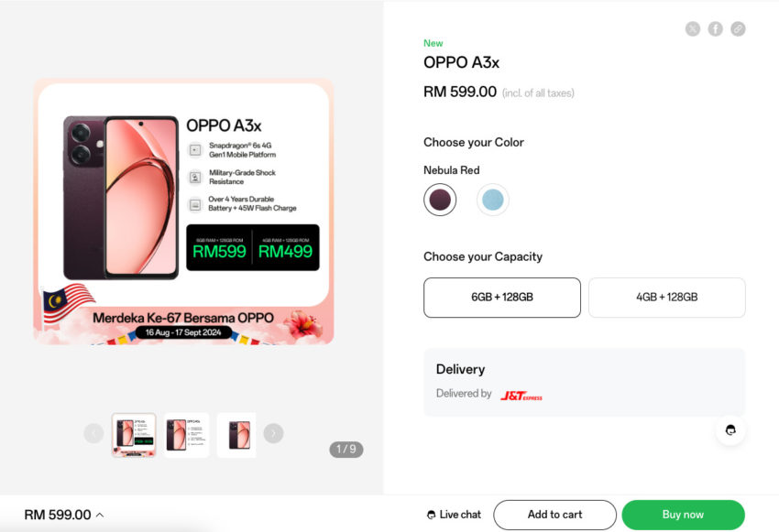779x532 pixels.
Task: Copy product link via chain icon
Action: pos(738,29)
